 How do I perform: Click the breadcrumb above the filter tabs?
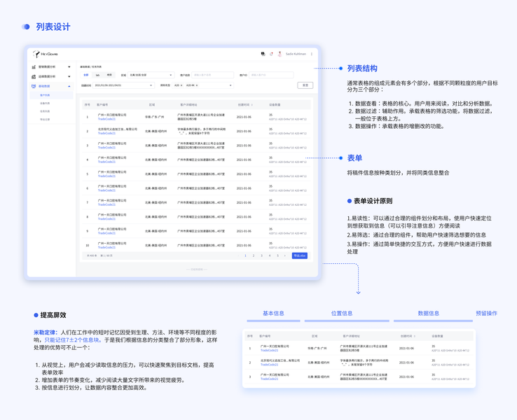coord(90,67)
